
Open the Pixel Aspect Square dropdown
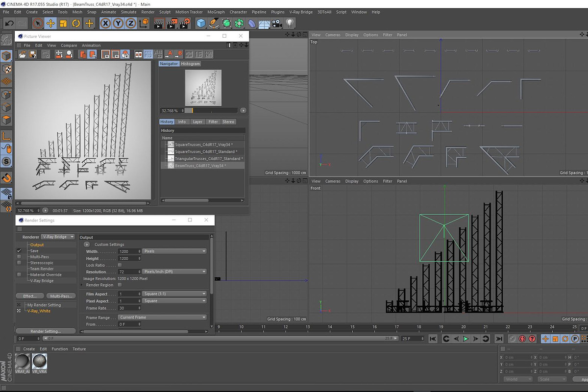tap(174, 301)
